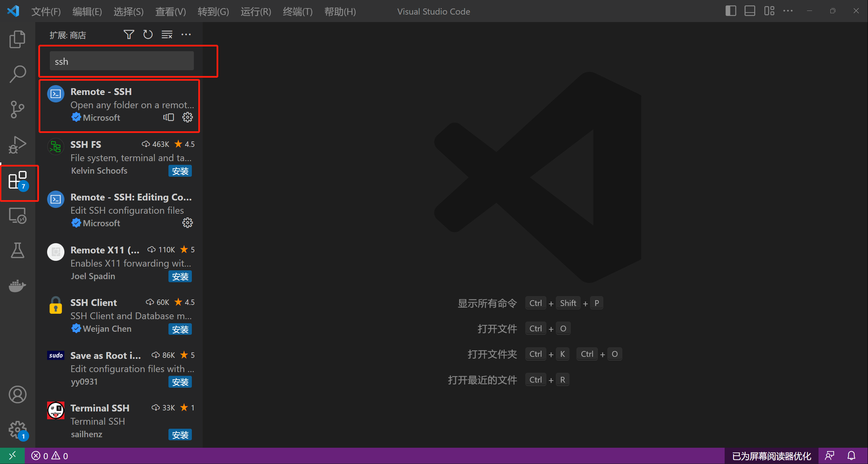
Task: Open customize layout control
Action: coord(769,11)
